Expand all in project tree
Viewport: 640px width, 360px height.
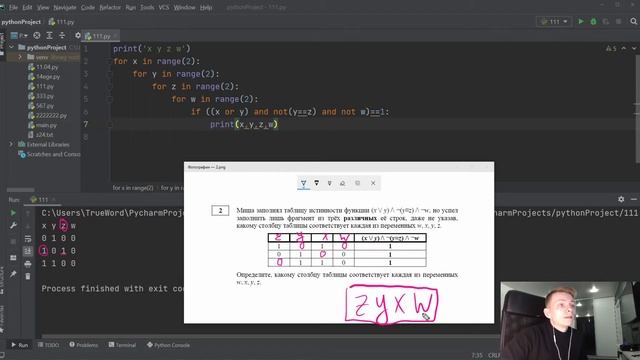pos(49,36)
